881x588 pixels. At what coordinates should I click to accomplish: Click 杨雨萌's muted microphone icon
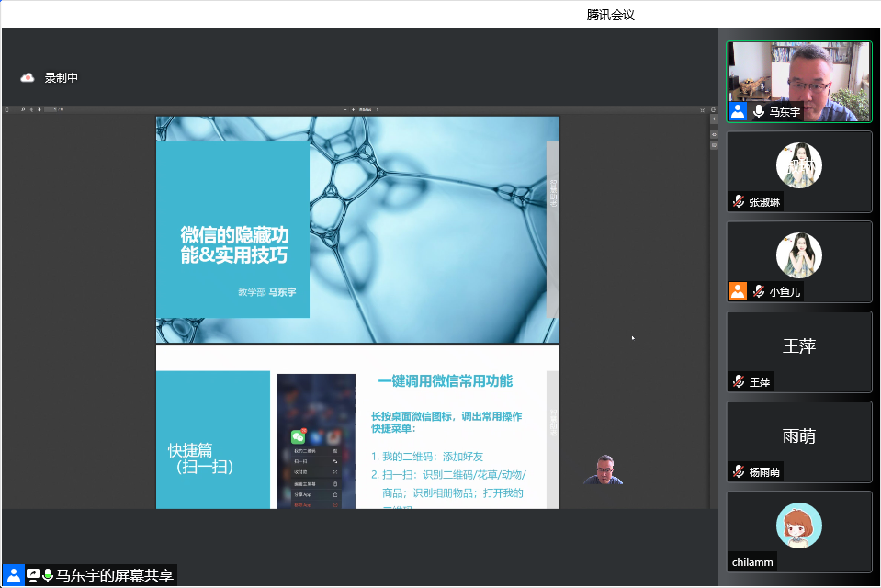coord(739,471)
